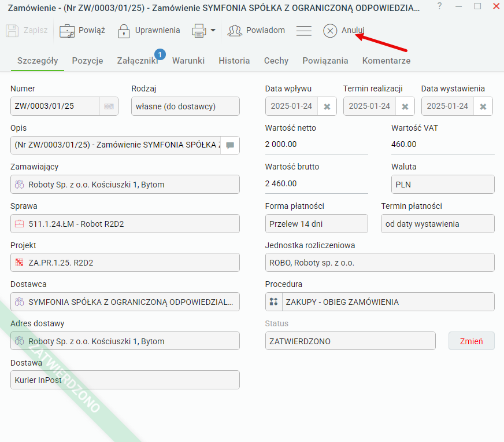504x442 pixels.
Task: Open the Rodzaj field własne (do dostawcy)
Action: pyautogui.click(x=186, y=106)
